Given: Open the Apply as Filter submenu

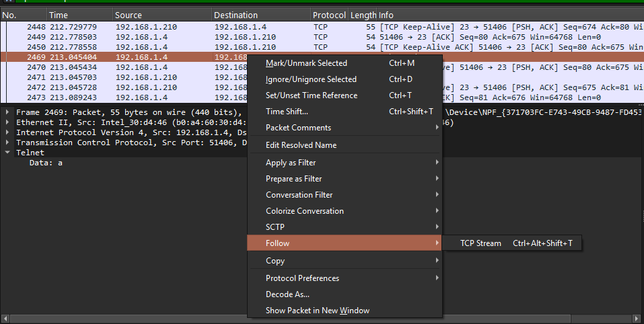Looking at the screenshot, I should (291, 163).
